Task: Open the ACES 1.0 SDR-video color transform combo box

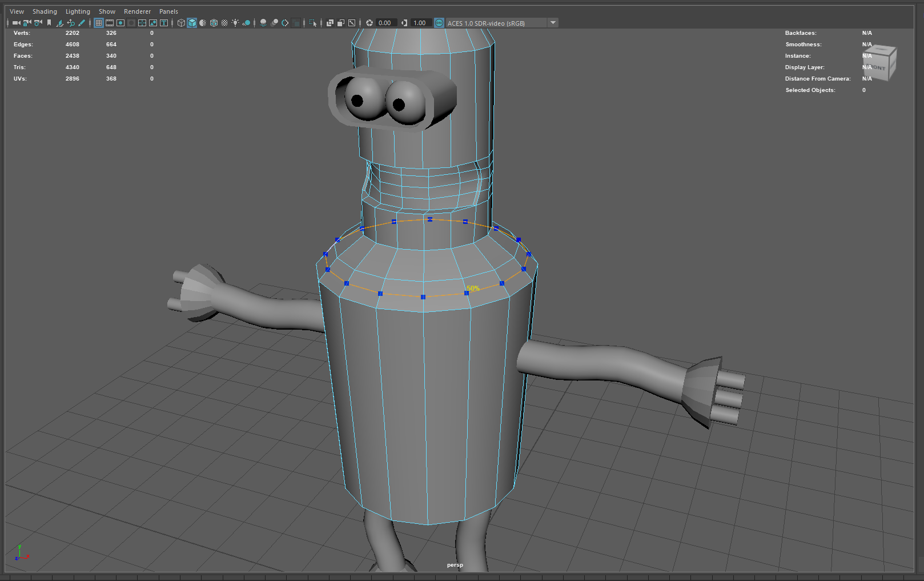Action: tap(501, 23)
